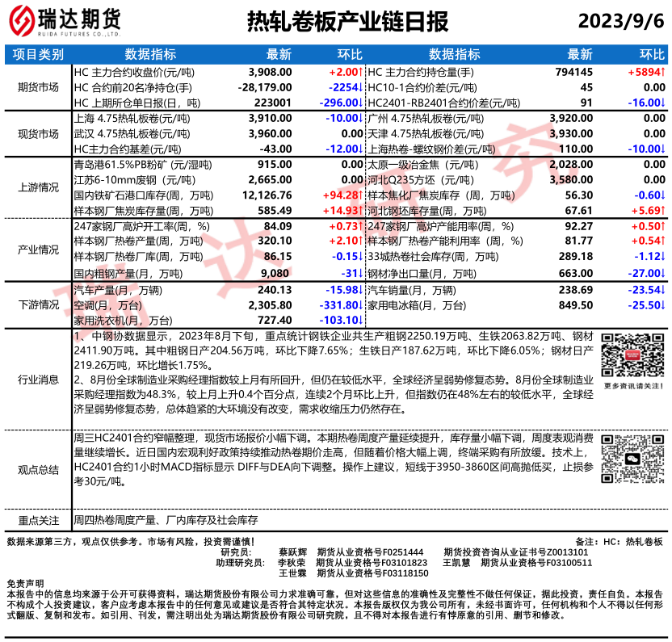Click the red up arrow next to +5894
The image size is (672, 642).
663,71
